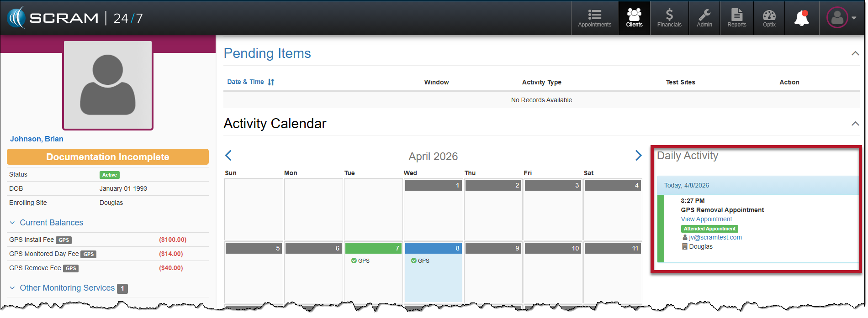Screen dimensions: 868x318
Task: Go to previous calendar month
Action: 228,156
